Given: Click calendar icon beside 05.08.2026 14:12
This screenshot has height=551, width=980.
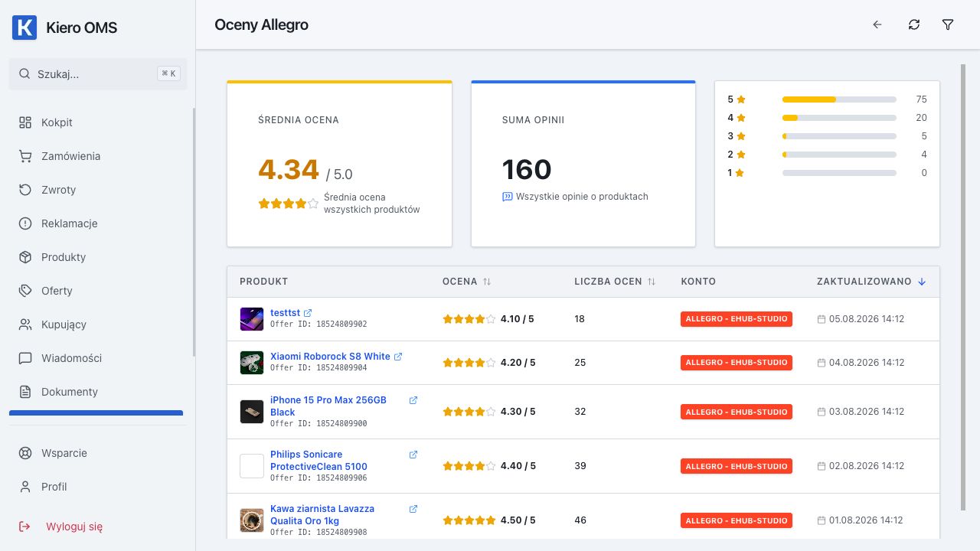Looking at the screenshot, I should click(822, 319).
